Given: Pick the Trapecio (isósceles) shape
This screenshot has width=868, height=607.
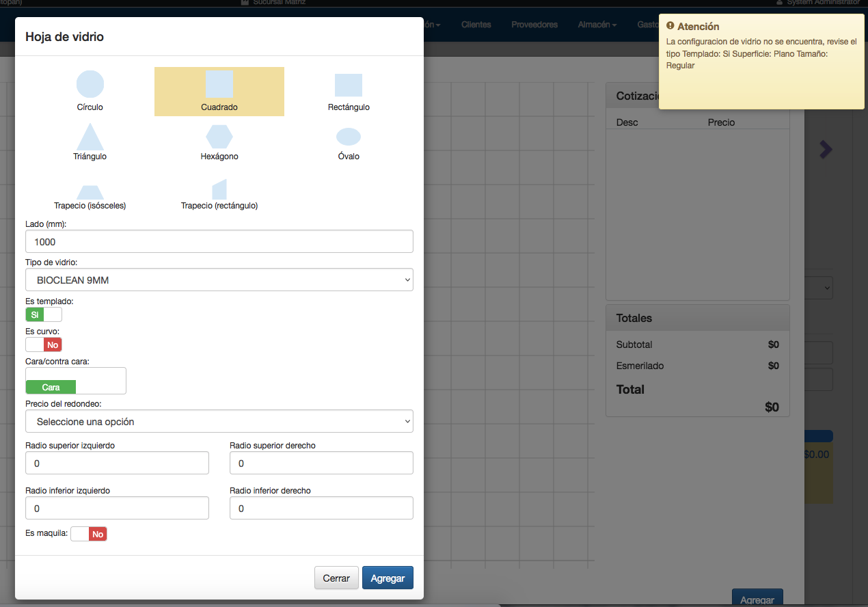Looking at the screenshot, I should click(x=90, y=194).
